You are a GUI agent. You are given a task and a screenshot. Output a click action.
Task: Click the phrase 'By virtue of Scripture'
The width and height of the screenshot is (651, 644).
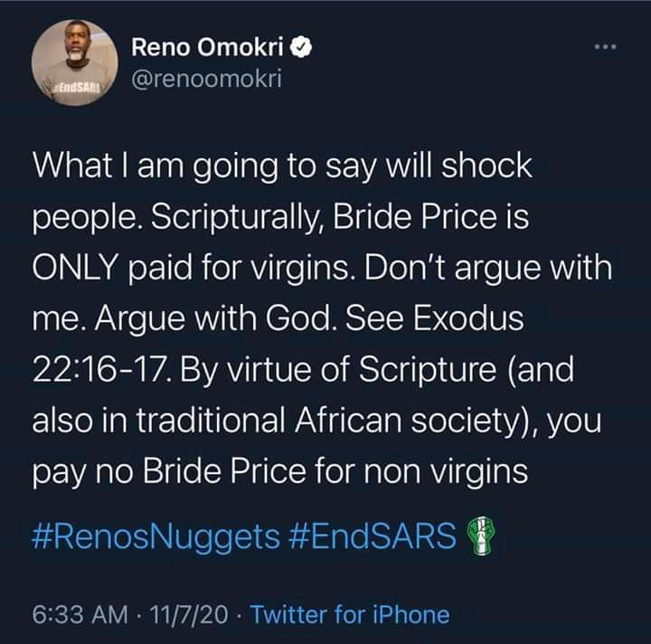pos(338,371)
